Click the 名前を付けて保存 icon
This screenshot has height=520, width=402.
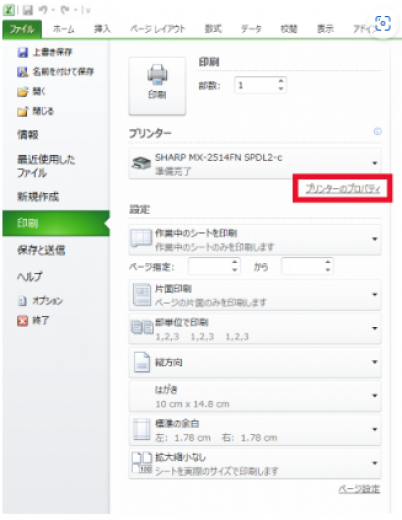click(x=22, y=72)
